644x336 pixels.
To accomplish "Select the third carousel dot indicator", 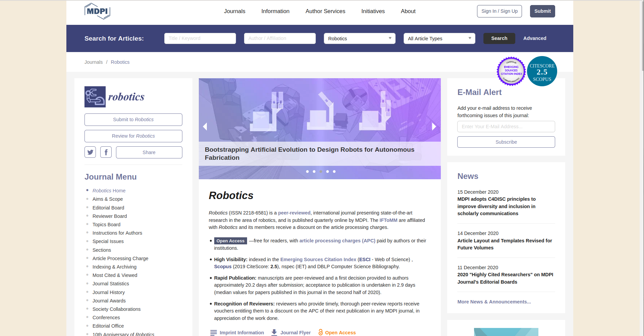I will point(321,172).
